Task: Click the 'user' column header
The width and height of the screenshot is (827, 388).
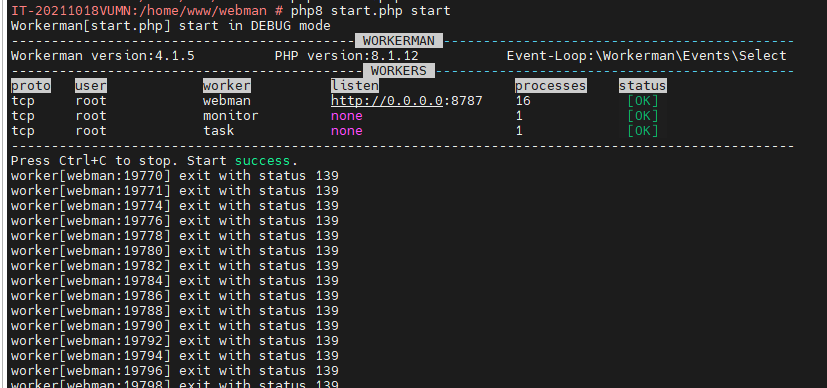Action: click(x=91, y=85)
